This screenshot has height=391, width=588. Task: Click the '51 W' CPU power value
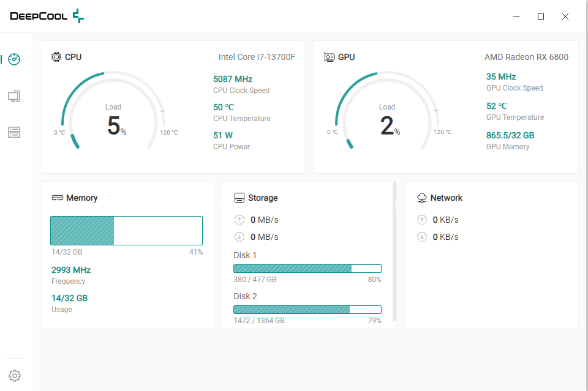tap(223, 135)
